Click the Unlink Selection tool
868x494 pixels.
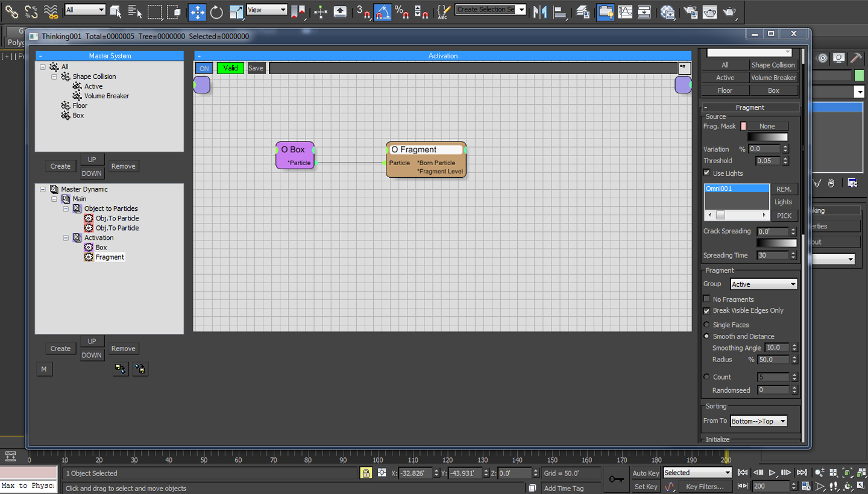[31, 11]
